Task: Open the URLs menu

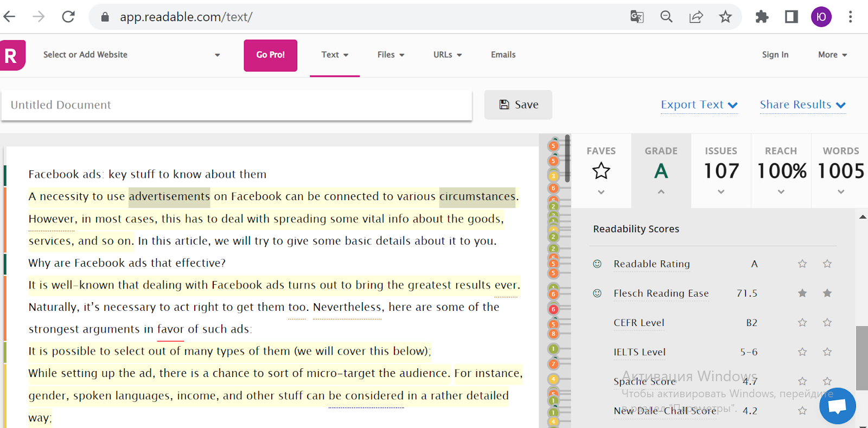Action: 448,55
